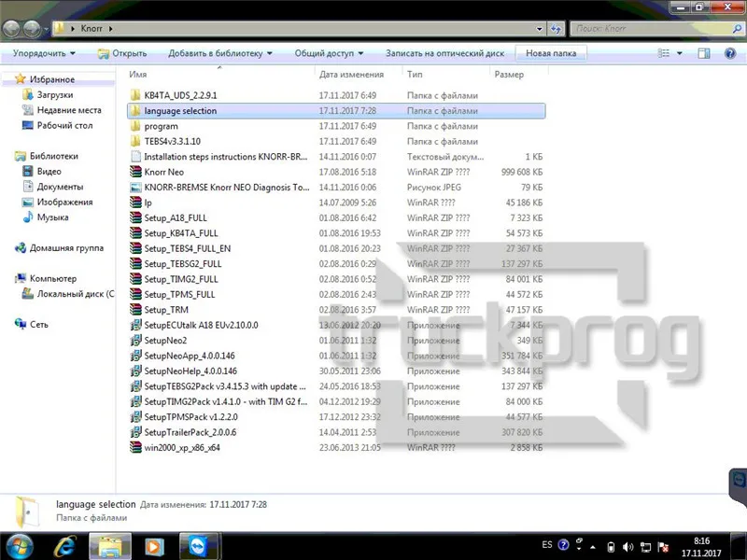The height and width of the screenshot is (560, 747).
Task: Open the Общий доступ dropdown
Action: [329, 53]
